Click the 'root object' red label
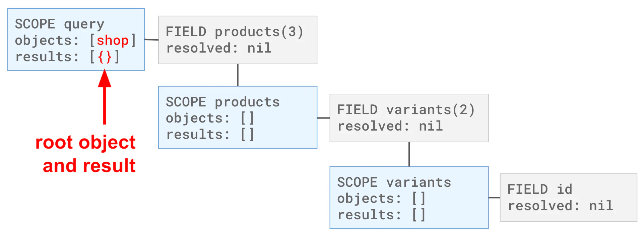The image size is (644, 237). [x=85, y=142]
